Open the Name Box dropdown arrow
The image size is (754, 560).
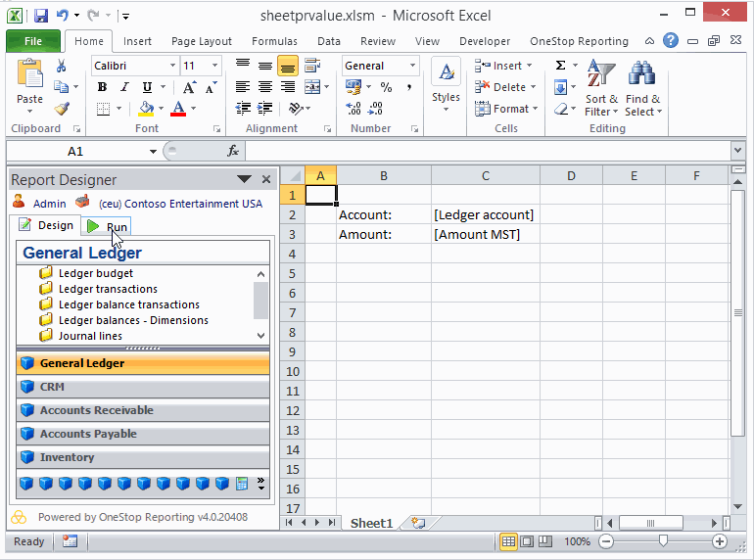[153, 152]
